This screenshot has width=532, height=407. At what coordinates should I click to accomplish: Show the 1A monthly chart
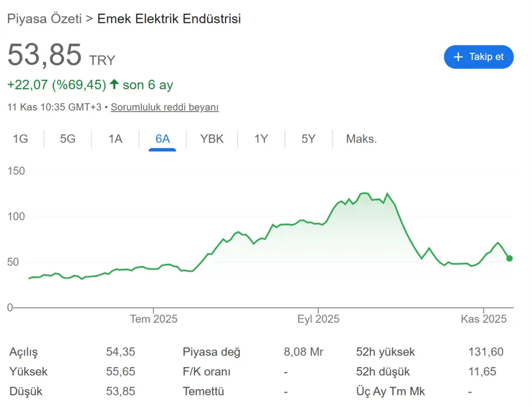tap(115, 139)
